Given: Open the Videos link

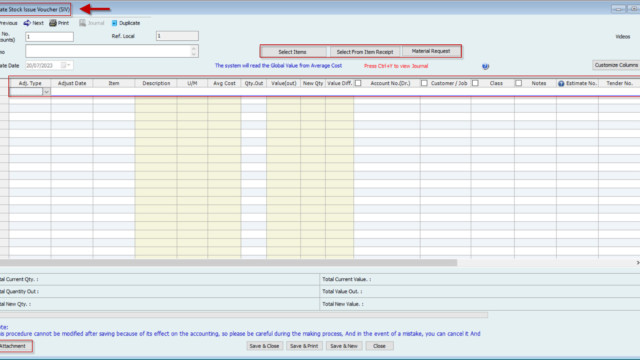Looking at the screenshot, I should coord(623,37).
